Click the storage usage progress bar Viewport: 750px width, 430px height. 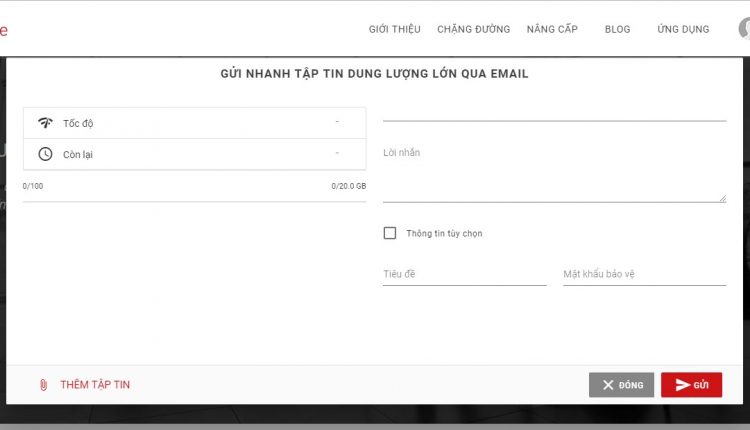coord(194,201)
